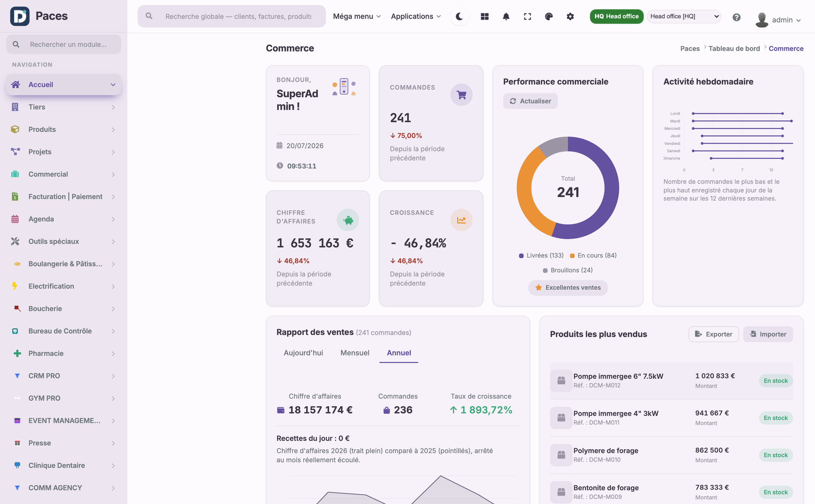This screenshot has height=504, width=815.
Task: Click the Rechercher un module field
Action: point(64,44)
